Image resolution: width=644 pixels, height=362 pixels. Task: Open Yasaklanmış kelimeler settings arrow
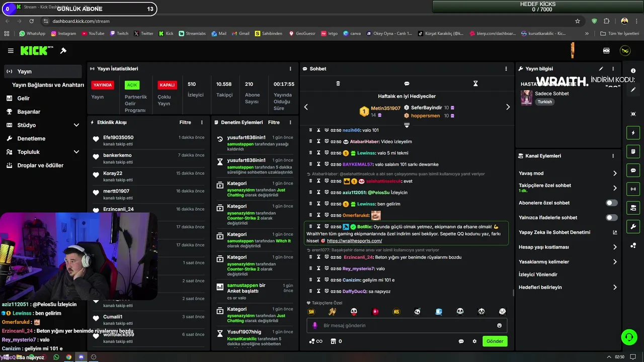[x=615, y=262]
